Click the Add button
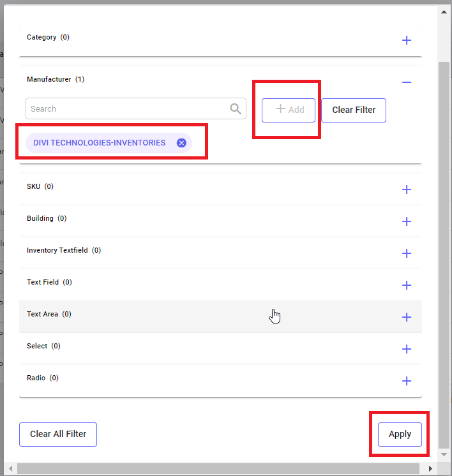Viewport: 452px width, 476px height. point(289,110)
